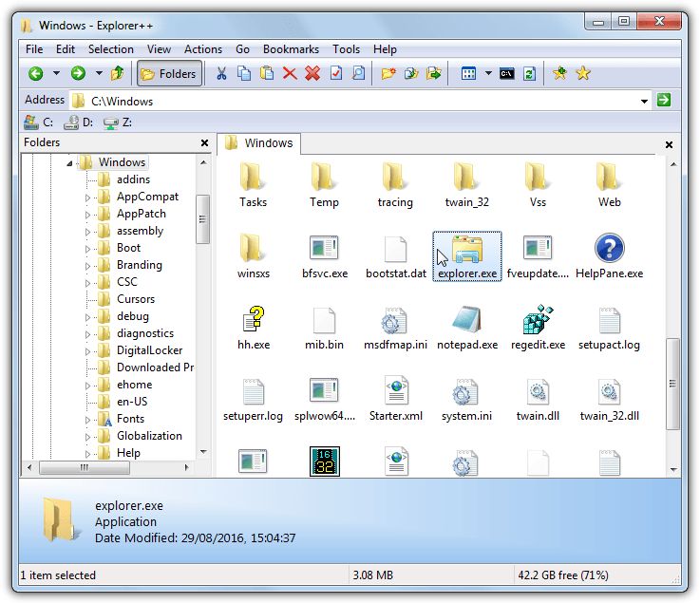
Task: Select the notepad.exe file icon
Action: point(467,320)
